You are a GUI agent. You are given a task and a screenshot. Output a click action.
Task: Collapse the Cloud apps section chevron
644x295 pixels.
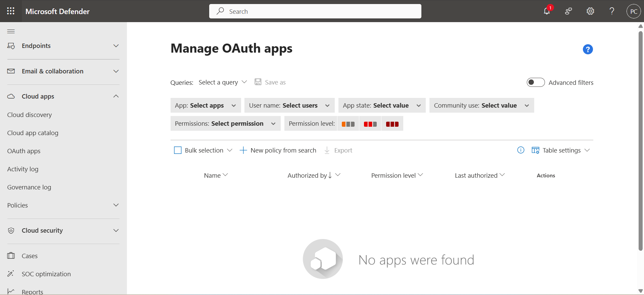point(116,96)
